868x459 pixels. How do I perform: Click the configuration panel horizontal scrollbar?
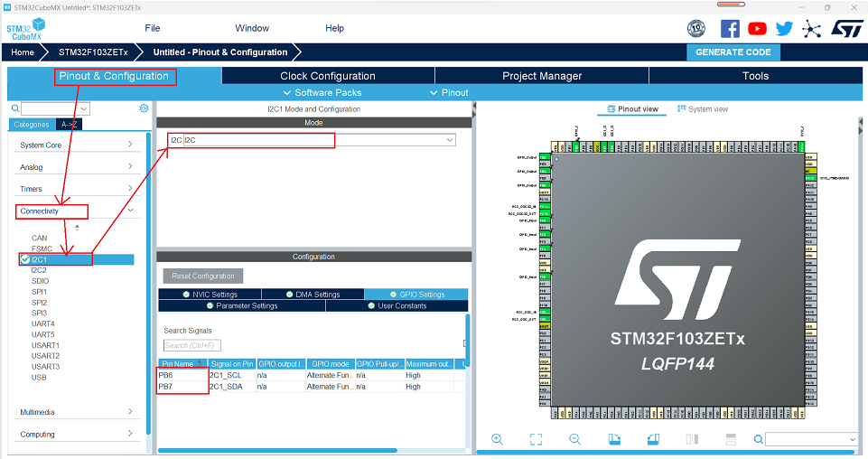[x=277, y=451]
